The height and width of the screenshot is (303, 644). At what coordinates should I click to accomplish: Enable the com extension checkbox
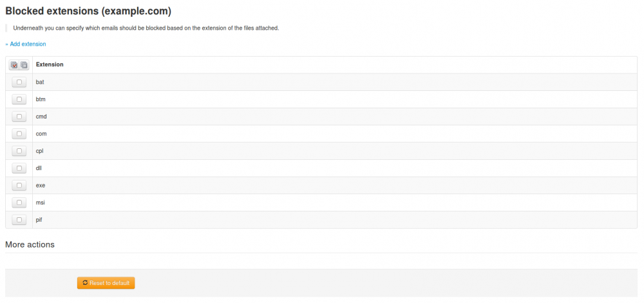[x=19, y=133]
